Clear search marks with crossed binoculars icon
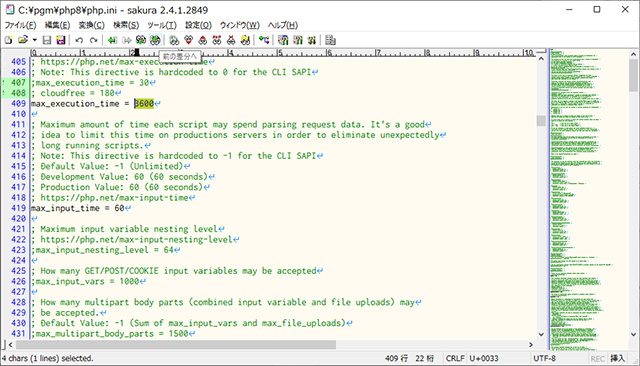Screen dimensions: 640x366 pos(231,40)
